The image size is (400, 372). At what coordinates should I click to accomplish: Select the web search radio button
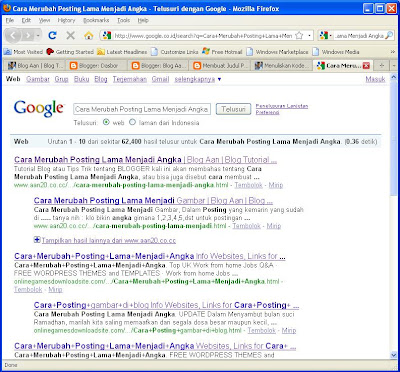(106, 122)
